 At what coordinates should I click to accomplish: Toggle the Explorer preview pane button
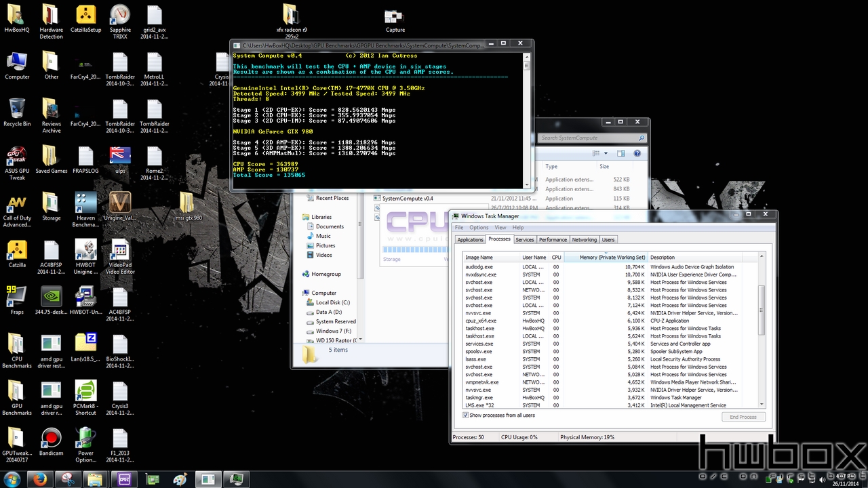621,154
